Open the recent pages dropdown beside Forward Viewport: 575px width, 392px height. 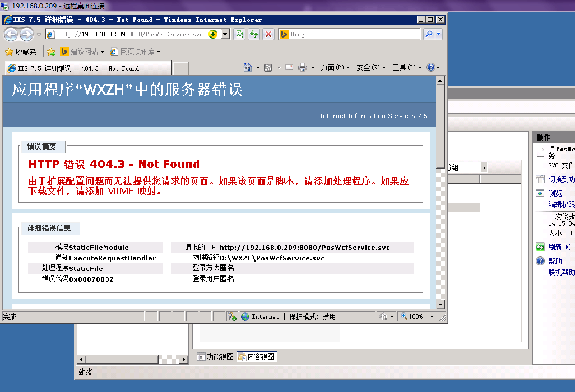tap(39, 34)
